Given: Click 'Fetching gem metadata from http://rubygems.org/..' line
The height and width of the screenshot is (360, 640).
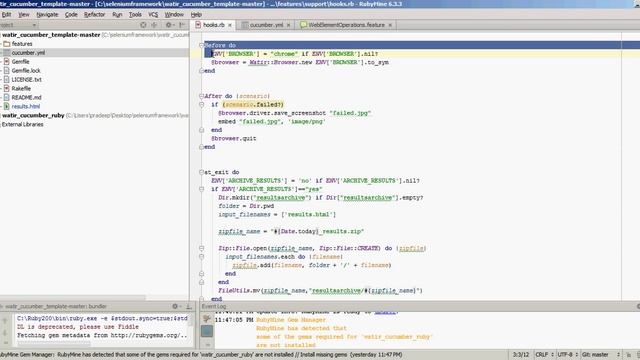Looking at the screenshot, I should (102, 336).
